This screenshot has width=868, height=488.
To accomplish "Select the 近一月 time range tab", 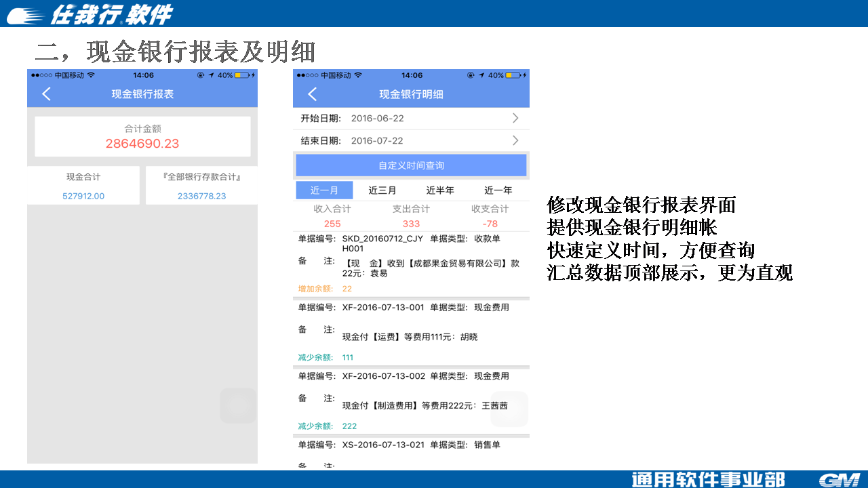I will pos(324,190).
